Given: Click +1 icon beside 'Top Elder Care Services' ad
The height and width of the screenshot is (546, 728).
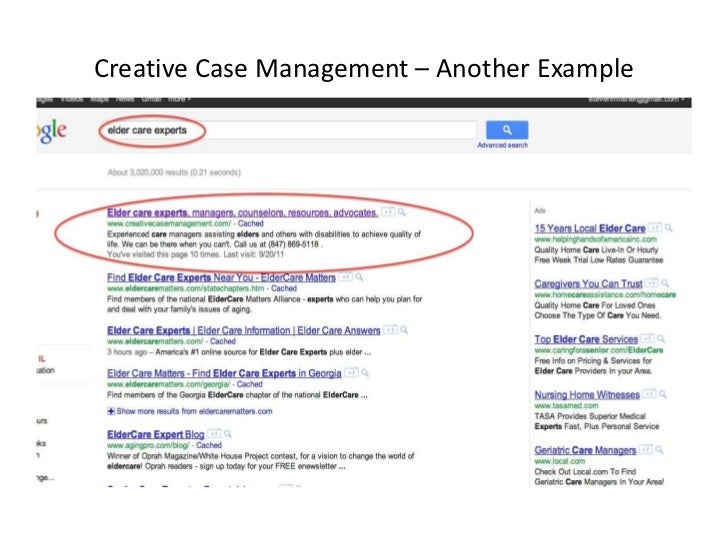Looking at the screenshot, I should tap(648, 339).
